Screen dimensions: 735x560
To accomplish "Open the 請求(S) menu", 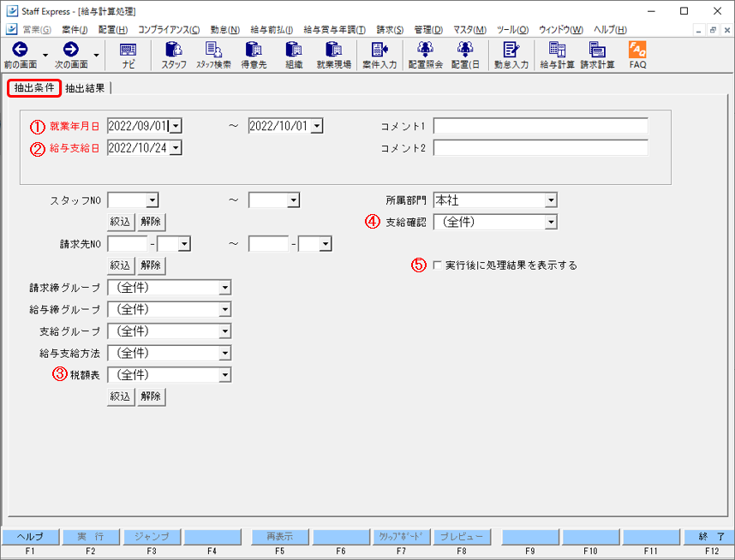I will (x=390, y=29).
